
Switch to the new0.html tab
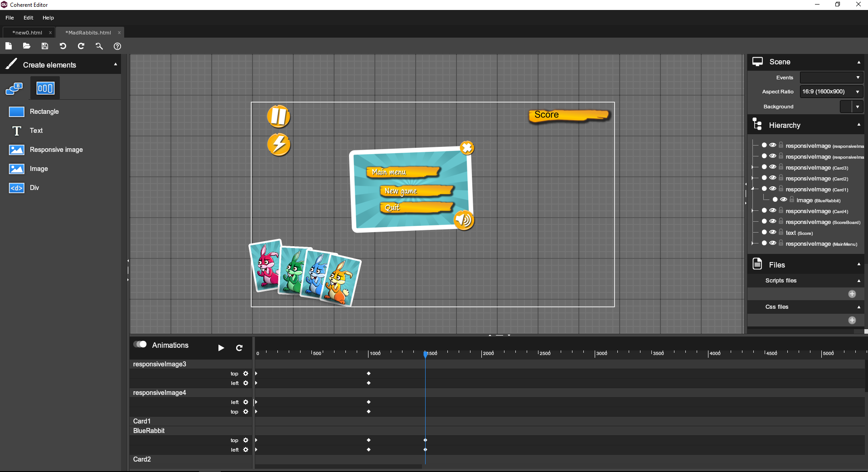[27, 33]
